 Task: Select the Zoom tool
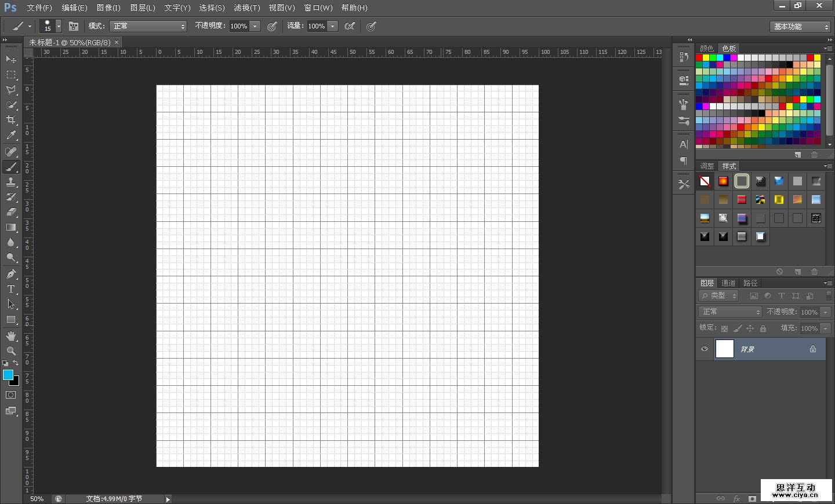pos(11,351)
